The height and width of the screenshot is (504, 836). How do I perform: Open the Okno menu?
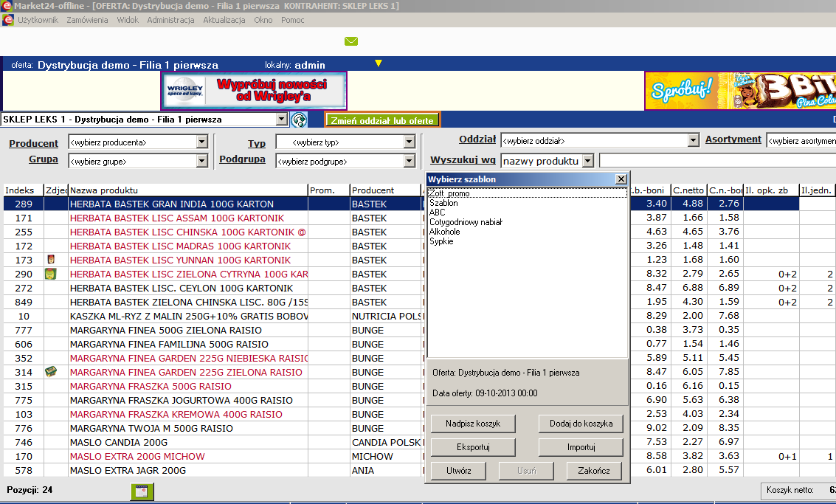coord(263,20)
